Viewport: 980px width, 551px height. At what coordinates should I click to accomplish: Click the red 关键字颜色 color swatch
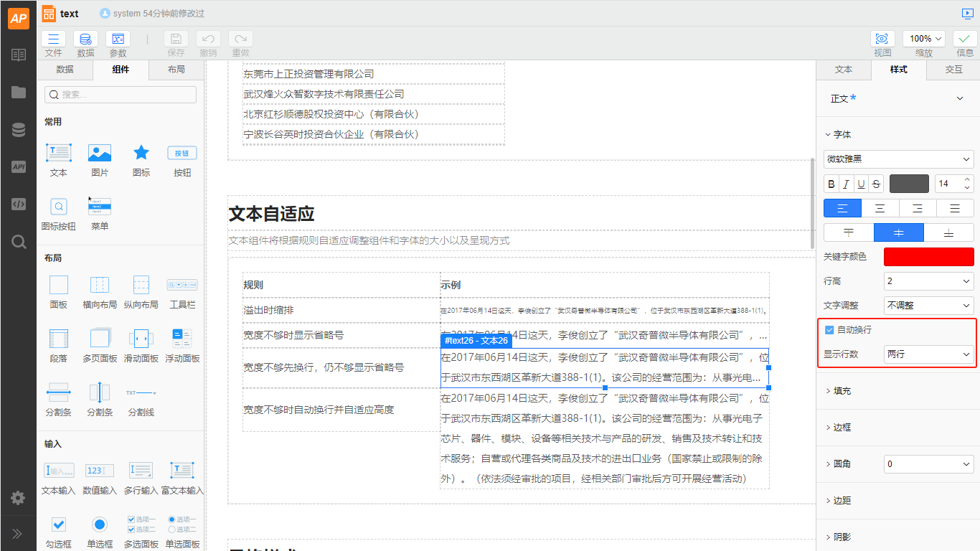[x=928, y=257]
